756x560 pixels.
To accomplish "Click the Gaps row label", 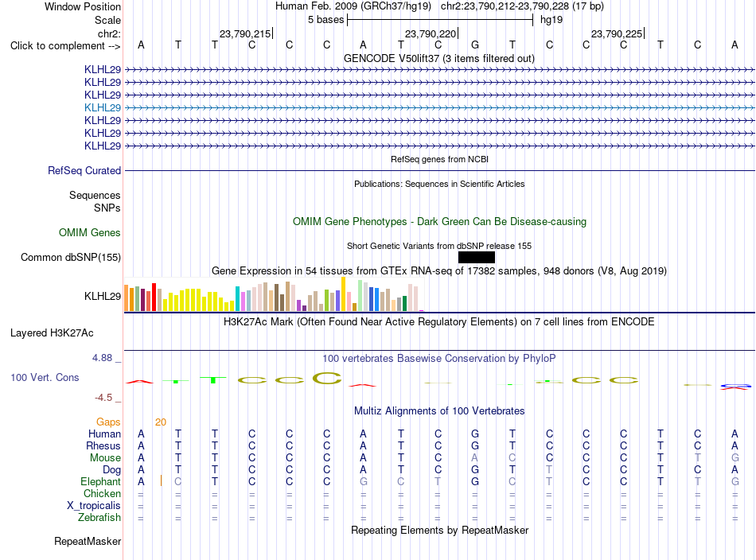I will (108, 422).
